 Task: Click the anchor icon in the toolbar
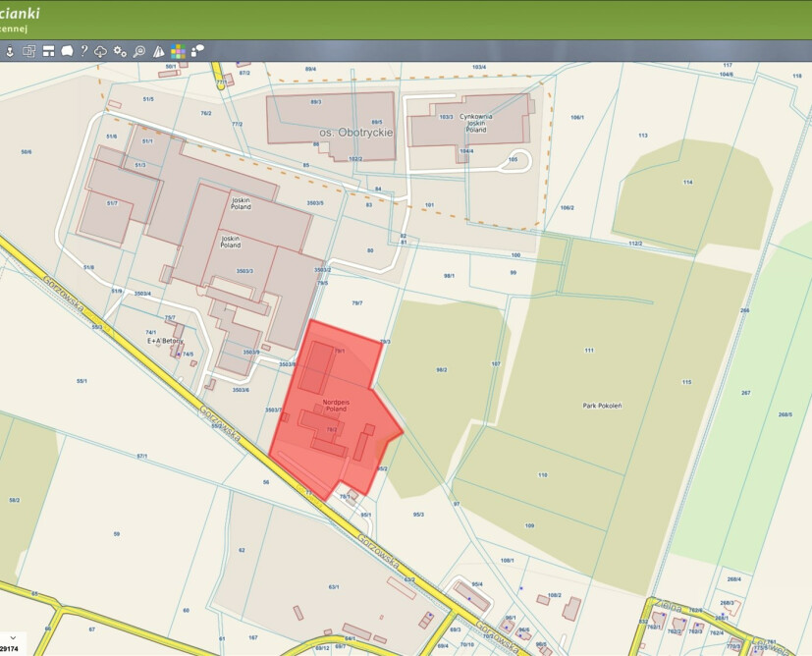point(11,51)
